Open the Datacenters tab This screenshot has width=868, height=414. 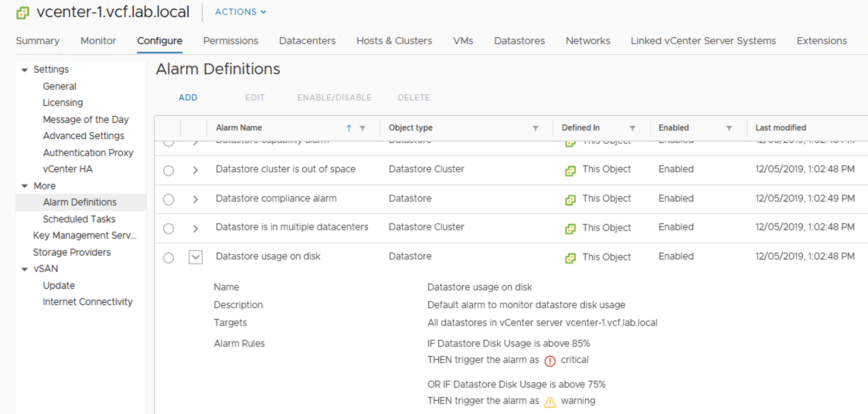[x=307, y=41]
